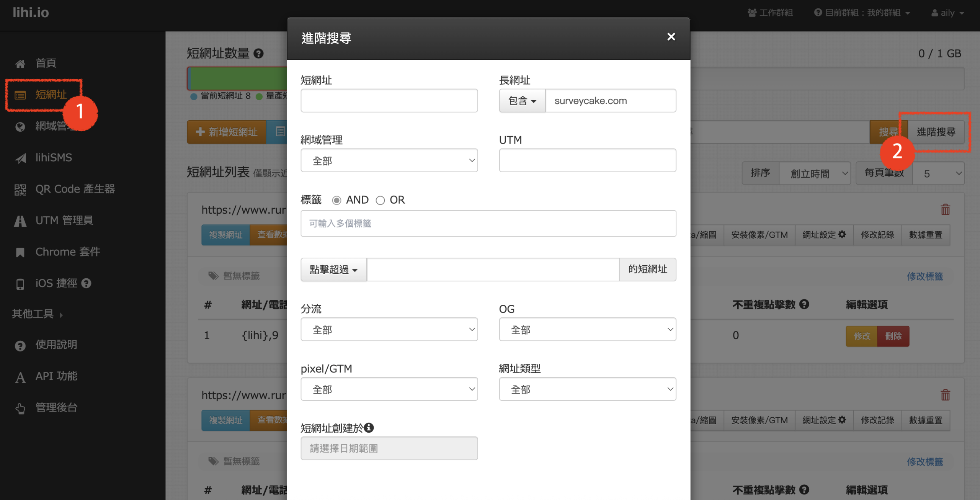Viewport: 980px width, 500px height.
Task: Click the lihiSMS paper plane icon
Action: pos(20,158)
